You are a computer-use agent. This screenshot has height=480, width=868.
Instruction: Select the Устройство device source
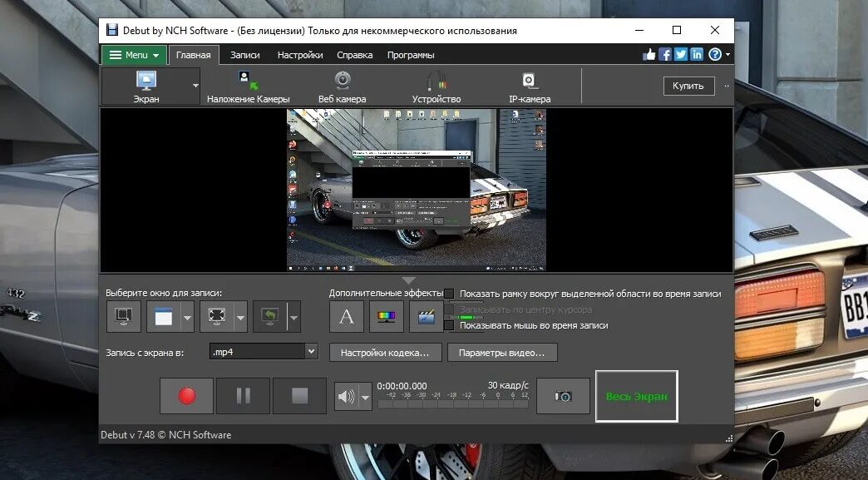coord(436,87)
